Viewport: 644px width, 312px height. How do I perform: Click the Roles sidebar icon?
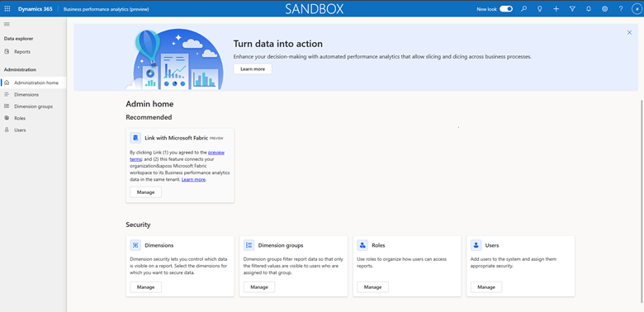tap(7, 118)
